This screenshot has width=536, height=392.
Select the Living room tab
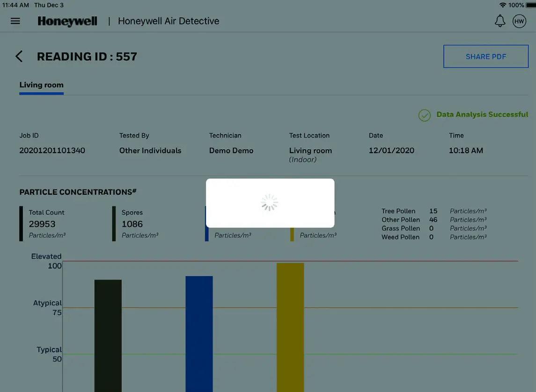pyautogui.click(x=41, y=84)
